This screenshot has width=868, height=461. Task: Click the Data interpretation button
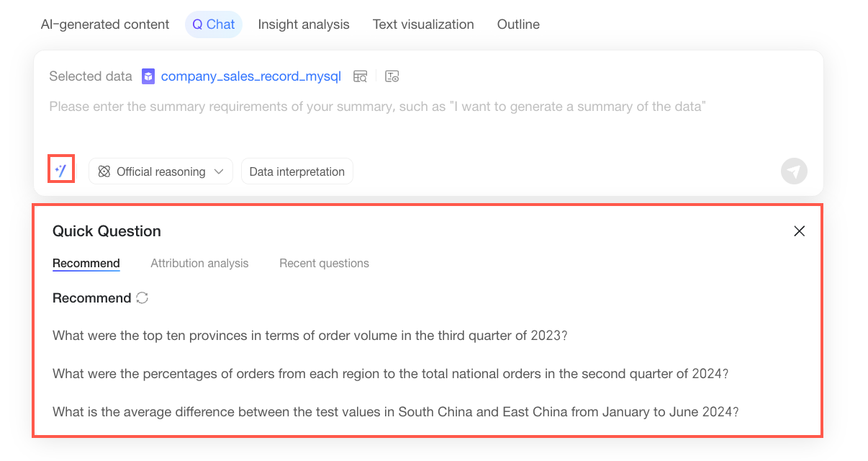297,171
